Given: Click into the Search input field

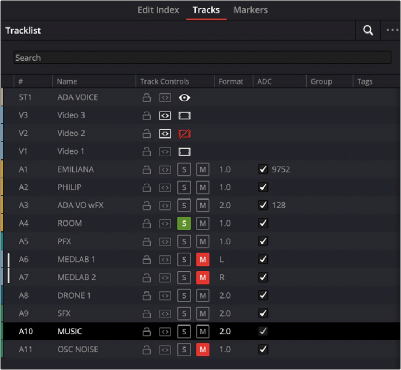Looking at the screenshot, I should click(202, 58).
